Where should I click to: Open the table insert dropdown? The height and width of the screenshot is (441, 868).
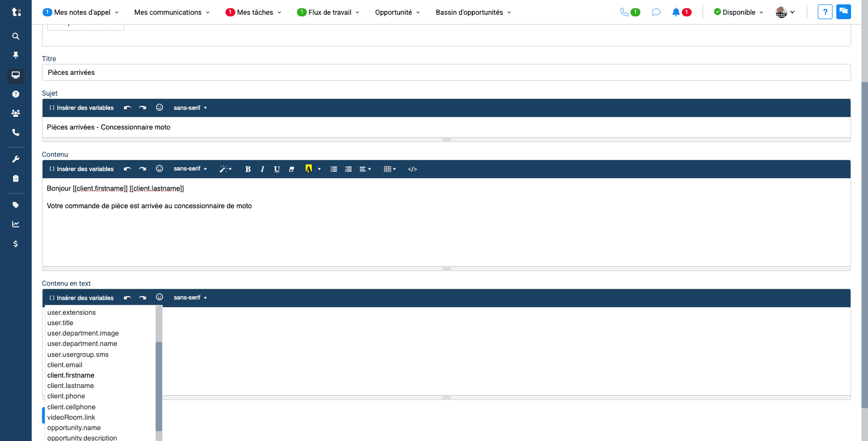click(x=390, y=169)
